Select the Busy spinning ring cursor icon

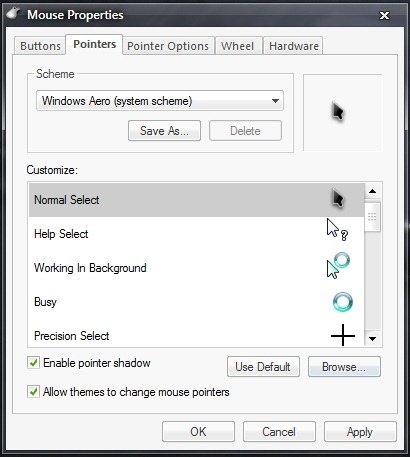pos(343,302)
